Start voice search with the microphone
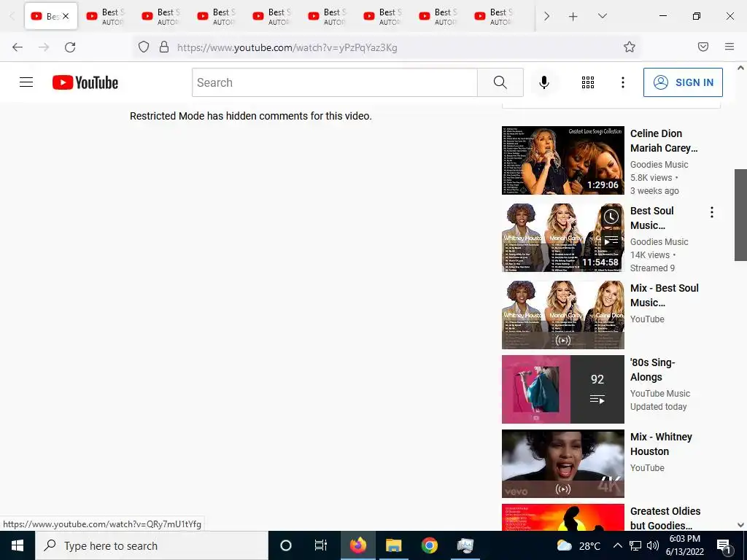 [x=543, y=82]
